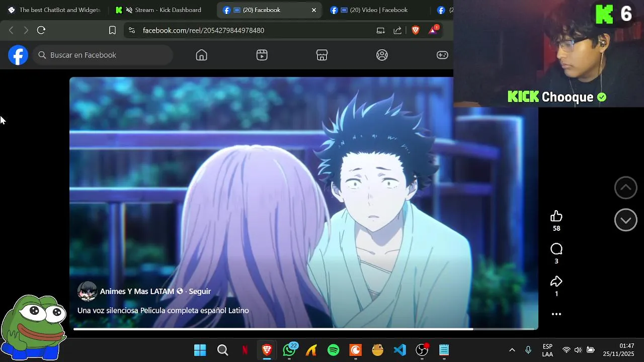Image resolution: width=644 pixels, height=362 pixels.
Task: Click the microphone tray icon
Action: point(528,350)
